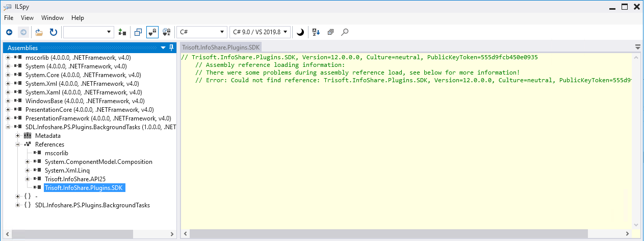
Task: Expand the System.Xml.Linq reference
Action: pos(28,170)
